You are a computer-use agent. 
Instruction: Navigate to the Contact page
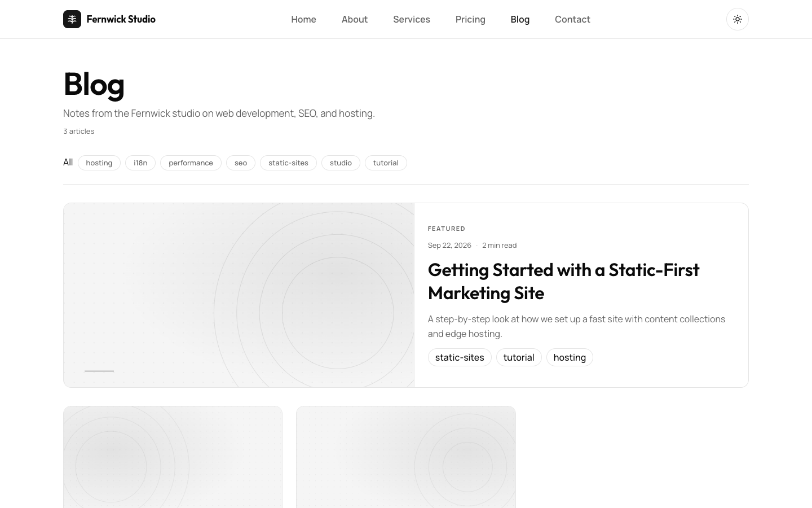572,19
